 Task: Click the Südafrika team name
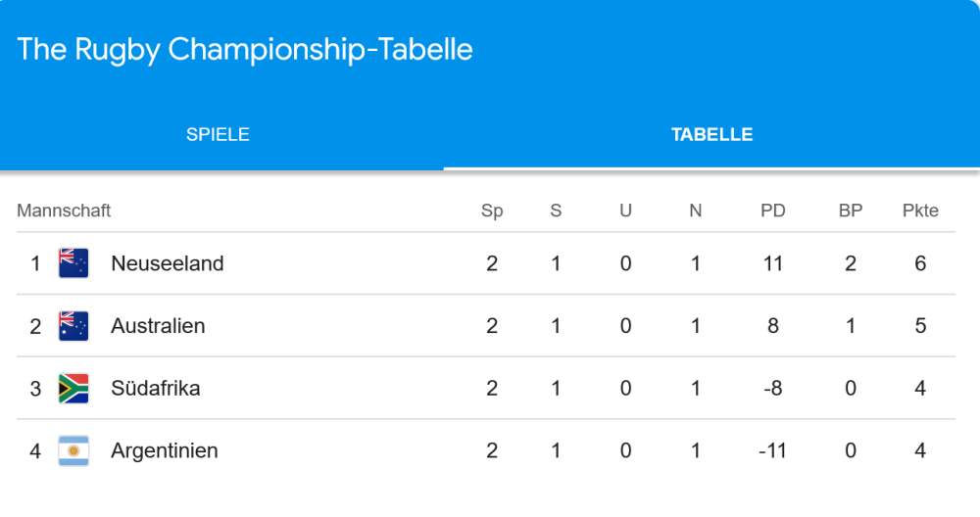point(156,389)
